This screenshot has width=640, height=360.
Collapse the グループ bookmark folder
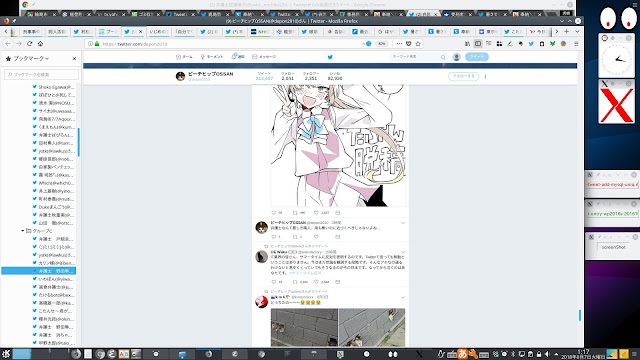click(x=23, y=231)
